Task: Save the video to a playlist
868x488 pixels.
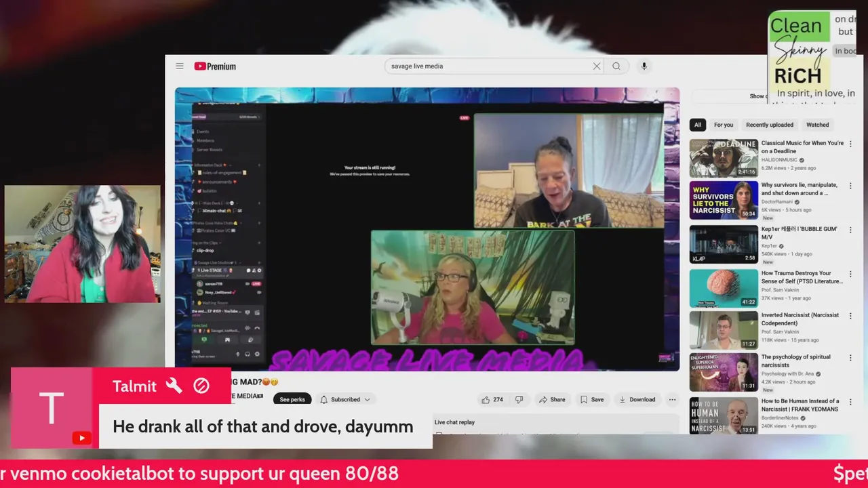Action: [592, 400]
